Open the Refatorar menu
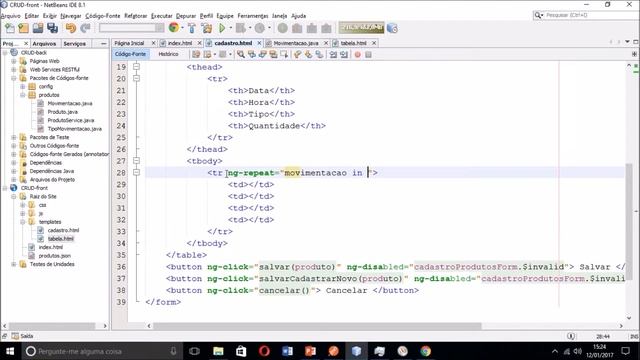 coord(136,16)
